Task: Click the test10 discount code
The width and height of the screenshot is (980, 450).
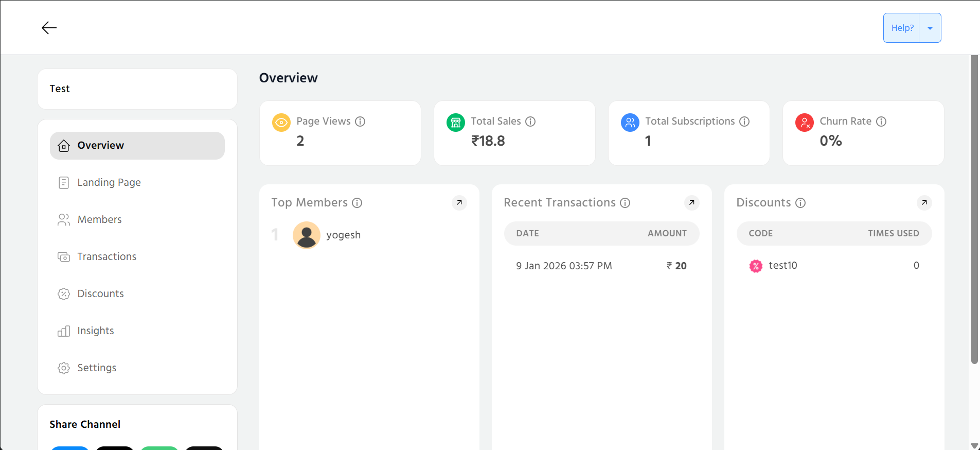Action: 782,266
